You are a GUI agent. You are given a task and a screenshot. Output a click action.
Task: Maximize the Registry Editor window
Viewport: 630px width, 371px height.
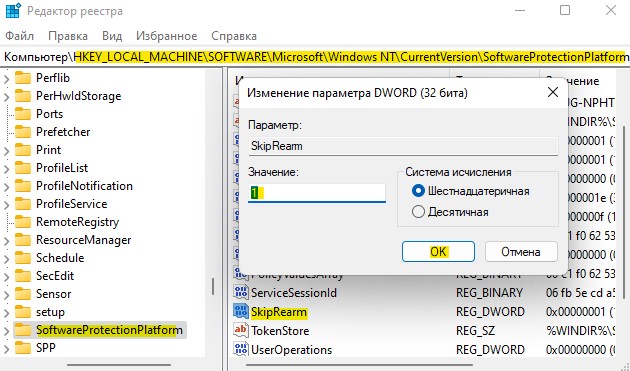pos(565,10)
